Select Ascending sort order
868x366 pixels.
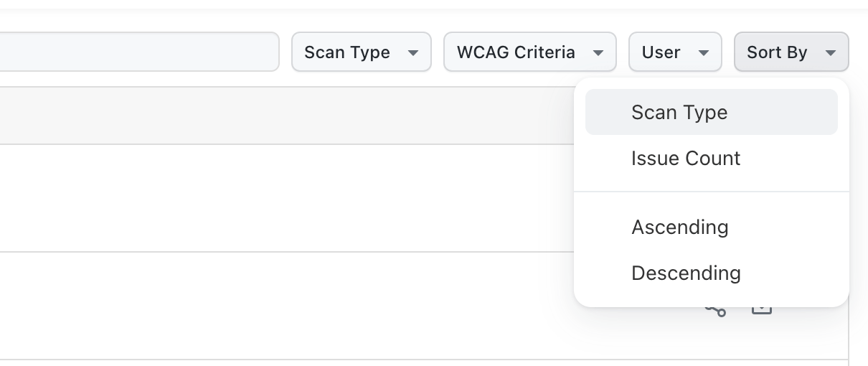[x=679, y=227]
